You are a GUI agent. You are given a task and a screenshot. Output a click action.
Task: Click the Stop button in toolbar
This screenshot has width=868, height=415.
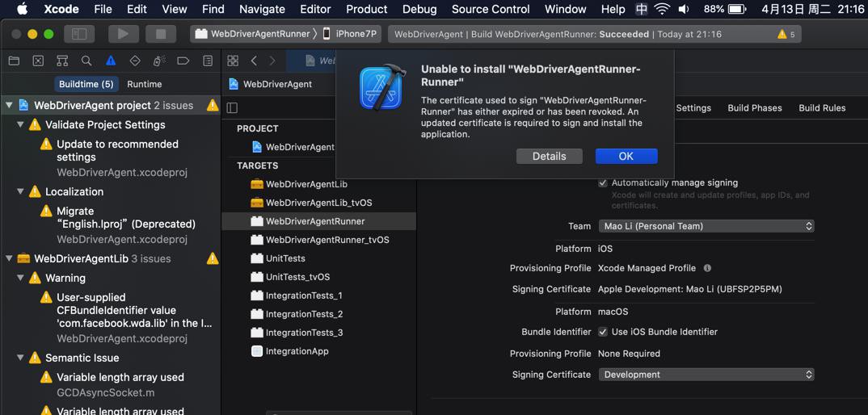coord(161,34)
